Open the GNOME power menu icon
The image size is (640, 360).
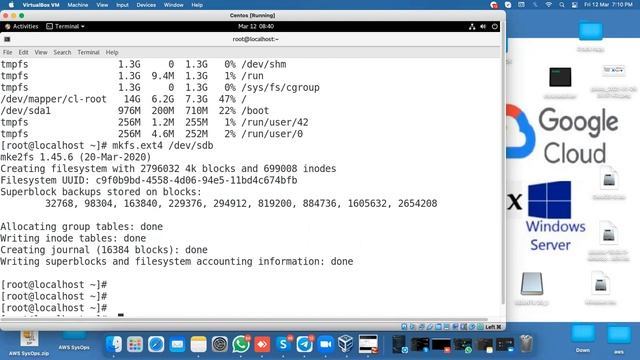point(495,27)
